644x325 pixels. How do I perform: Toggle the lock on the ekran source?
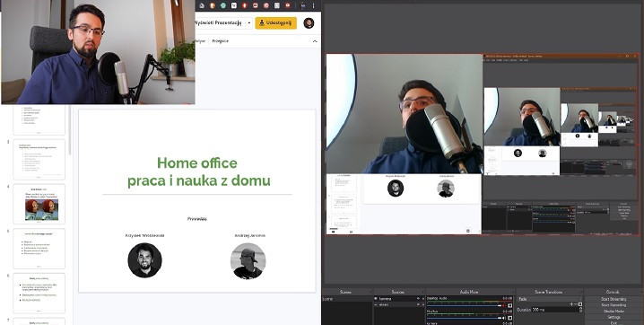[x=422, y=305]
